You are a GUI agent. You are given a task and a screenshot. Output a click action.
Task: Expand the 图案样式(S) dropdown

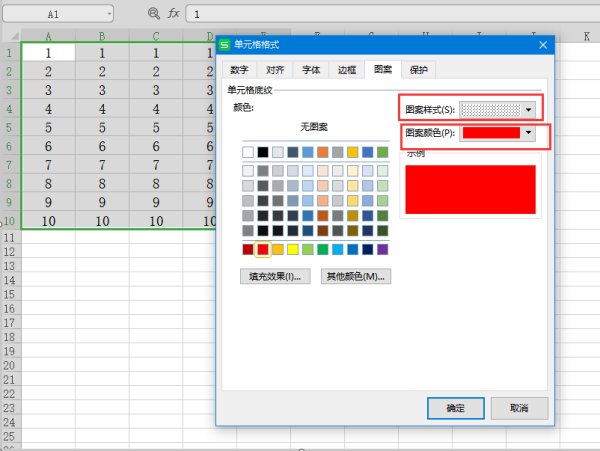(528, 110)
